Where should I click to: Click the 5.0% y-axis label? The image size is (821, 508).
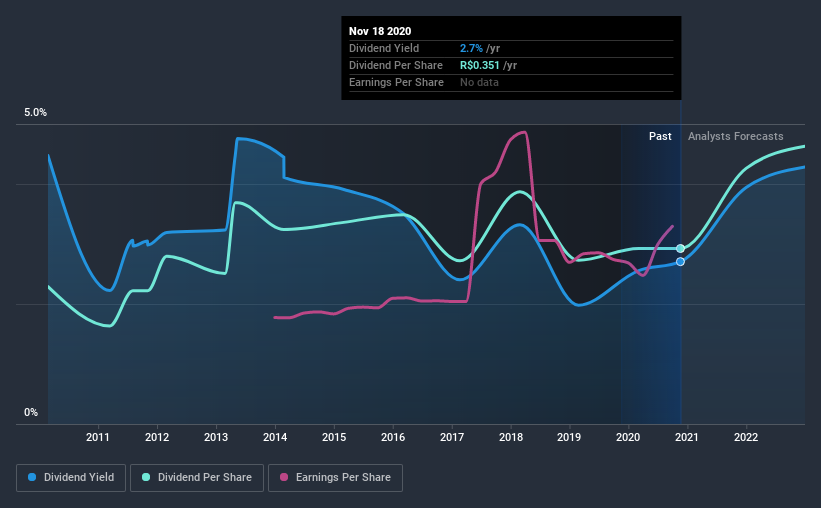click(x=36, y=113)
